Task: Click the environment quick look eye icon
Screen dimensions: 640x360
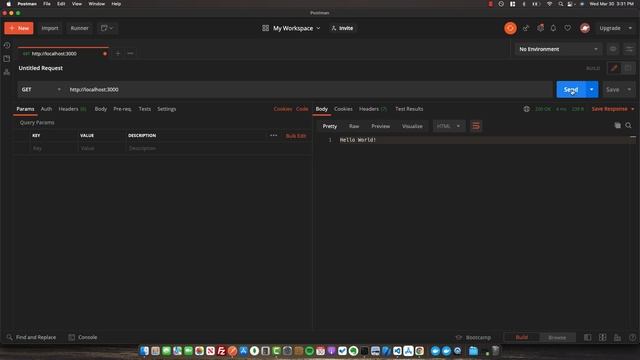Action: 613,49
